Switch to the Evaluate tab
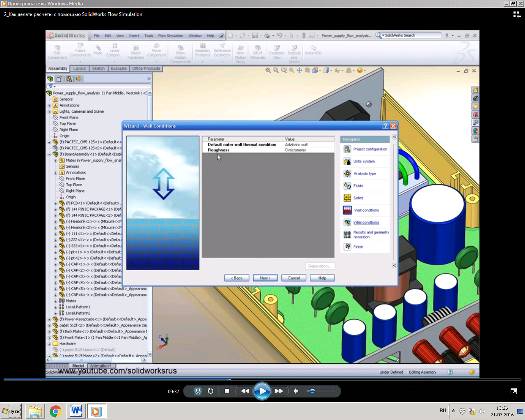This screenshot has width=525, height=420. (119, 68)
